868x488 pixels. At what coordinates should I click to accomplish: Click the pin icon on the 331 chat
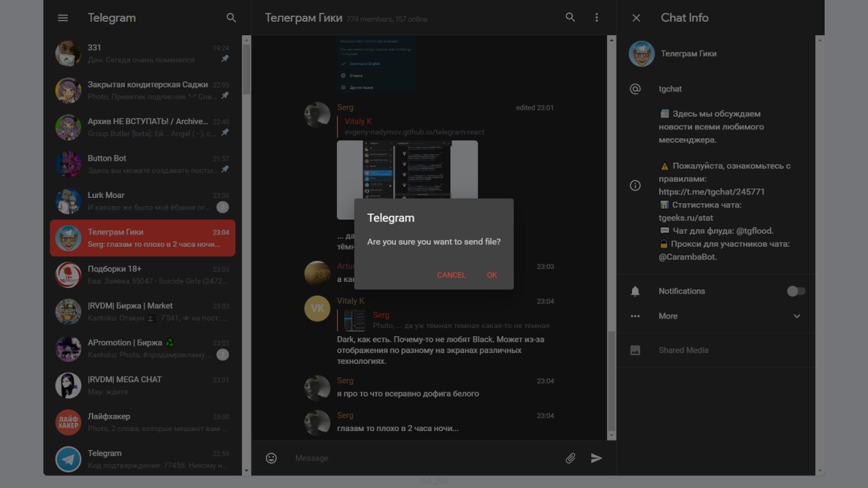tap(225, 60)
